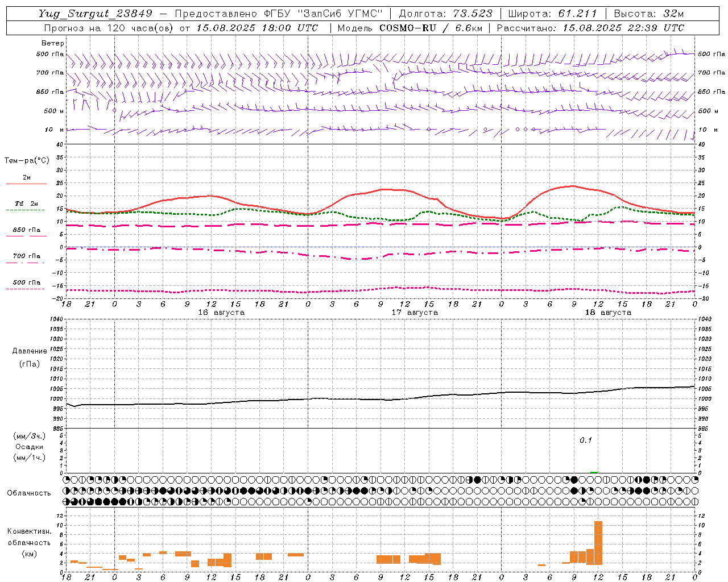Click the 18 августа date label
Viewport: 728px width, 582px height.
608,313
